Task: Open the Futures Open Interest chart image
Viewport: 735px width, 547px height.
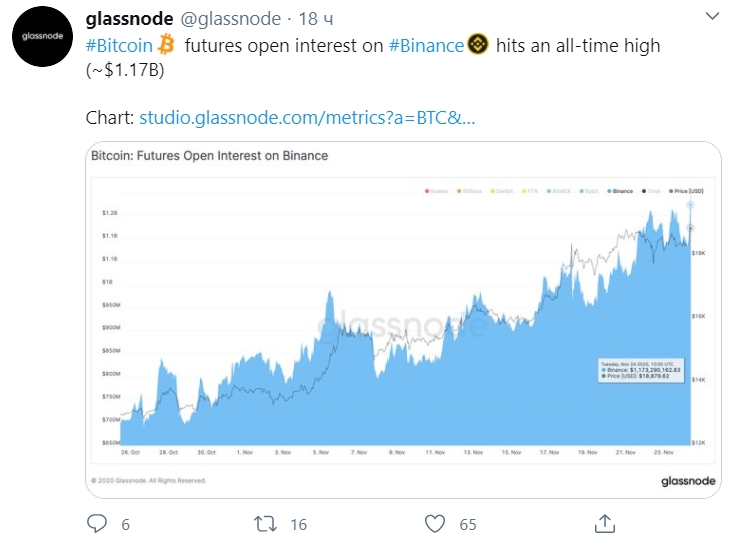Action: (x=403, y=320)
